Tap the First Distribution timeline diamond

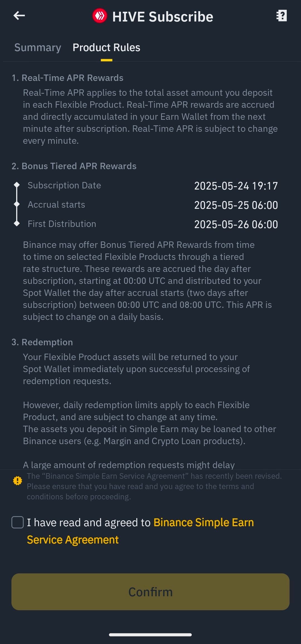point(17,223)
